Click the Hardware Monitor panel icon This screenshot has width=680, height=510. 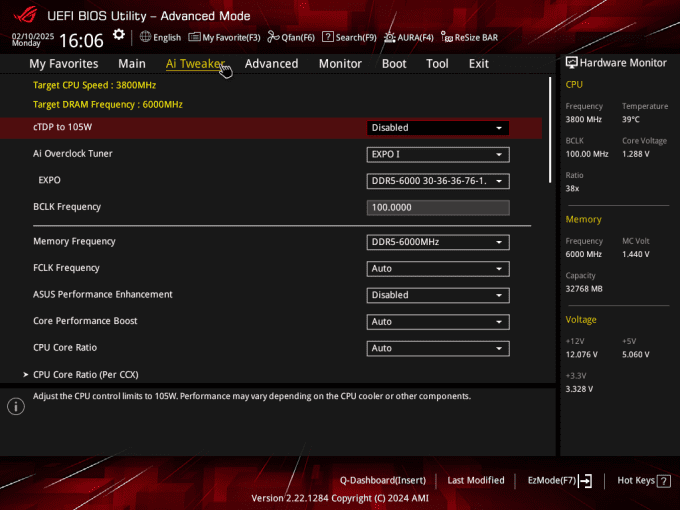(572, 63)
